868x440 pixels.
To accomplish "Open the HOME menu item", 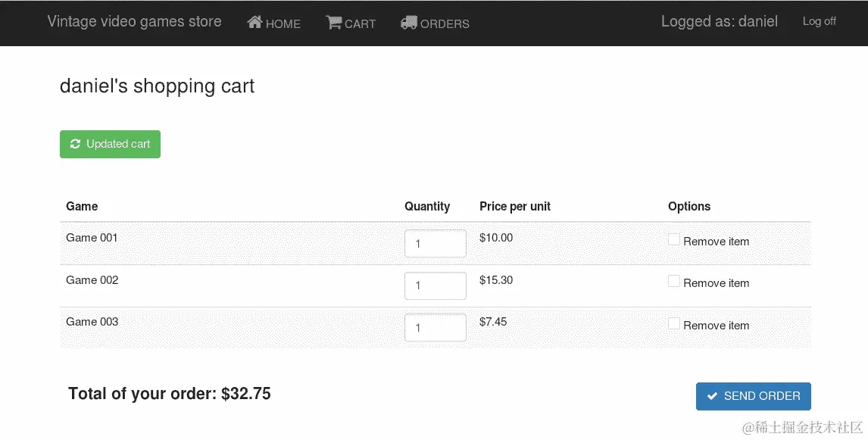I will pyautogui.click(x=283, y=24).
